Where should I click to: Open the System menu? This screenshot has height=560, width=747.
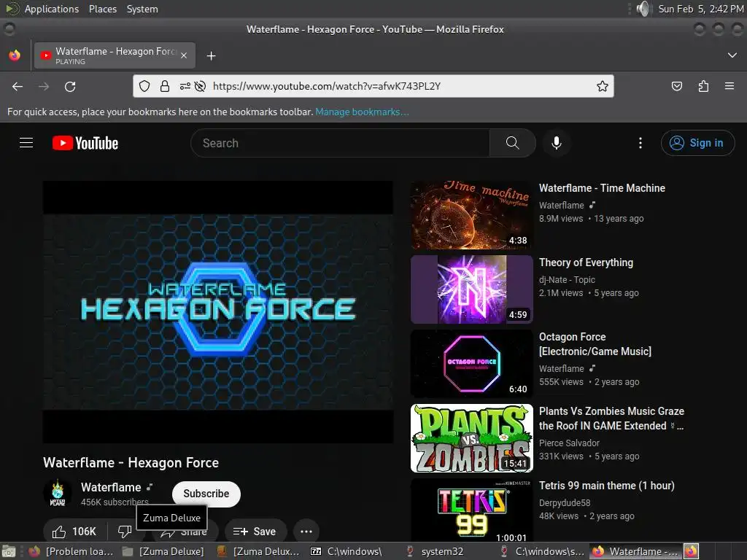[x=142, y=9]
